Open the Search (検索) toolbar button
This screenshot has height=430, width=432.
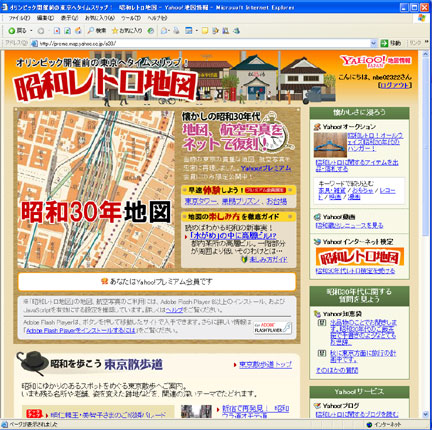(97, 31)
